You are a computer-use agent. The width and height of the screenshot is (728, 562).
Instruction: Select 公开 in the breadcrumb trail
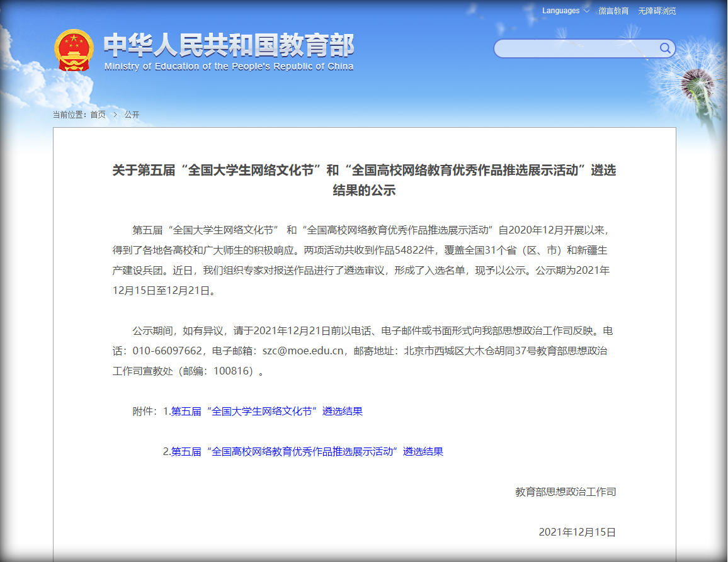132,115
